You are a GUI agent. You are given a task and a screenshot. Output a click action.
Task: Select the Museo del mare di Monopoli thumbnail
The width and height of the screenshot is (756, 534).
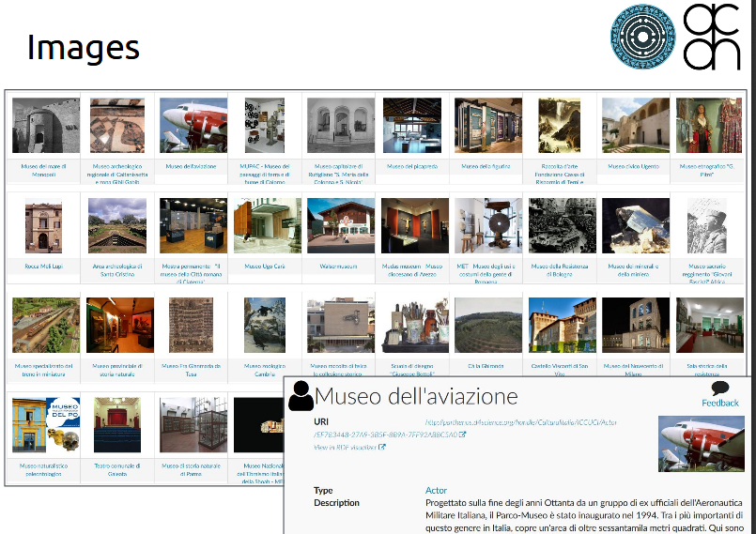[x=46, y=126]
